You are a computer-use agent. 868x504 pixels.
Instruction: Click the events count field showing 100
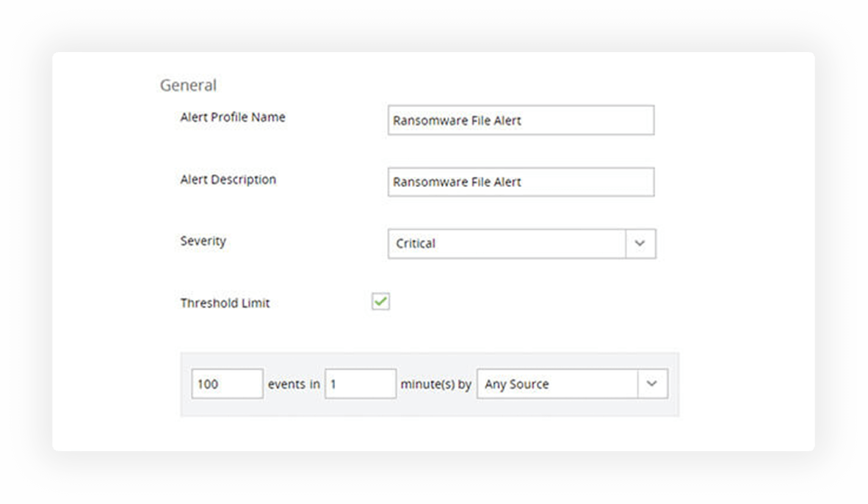pyautogui.click(x=228, y=384)
